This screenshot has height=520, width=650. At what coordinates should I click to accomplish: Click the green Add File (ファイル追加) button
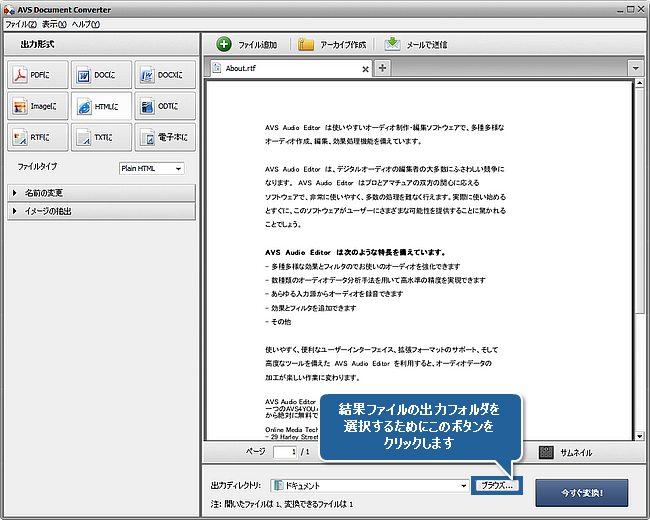pos(247,44)
